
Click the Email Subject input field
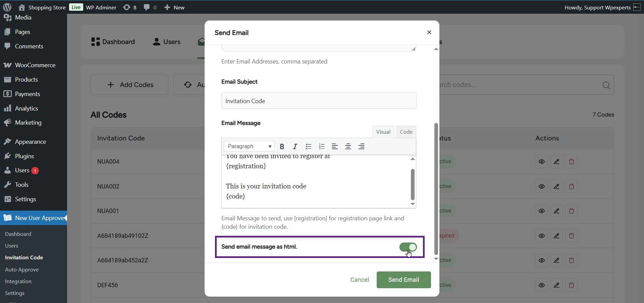319,101
